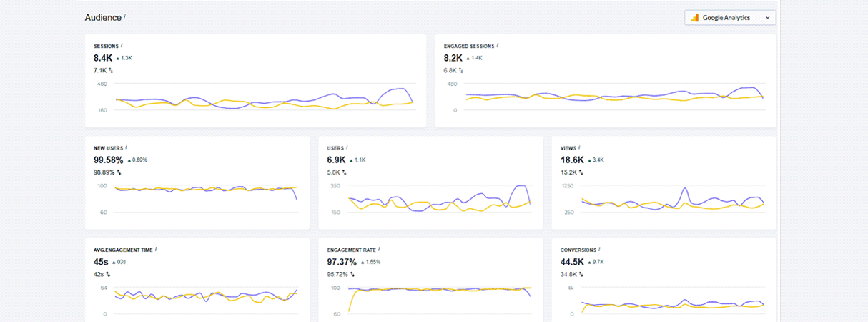
Task: Click the 8.4K Sessions total value
Action: point(103,57)
